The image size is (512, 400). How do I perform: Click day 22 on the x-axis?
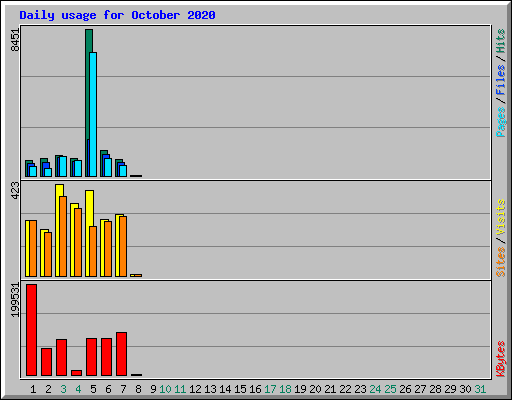tap(345, 389)
